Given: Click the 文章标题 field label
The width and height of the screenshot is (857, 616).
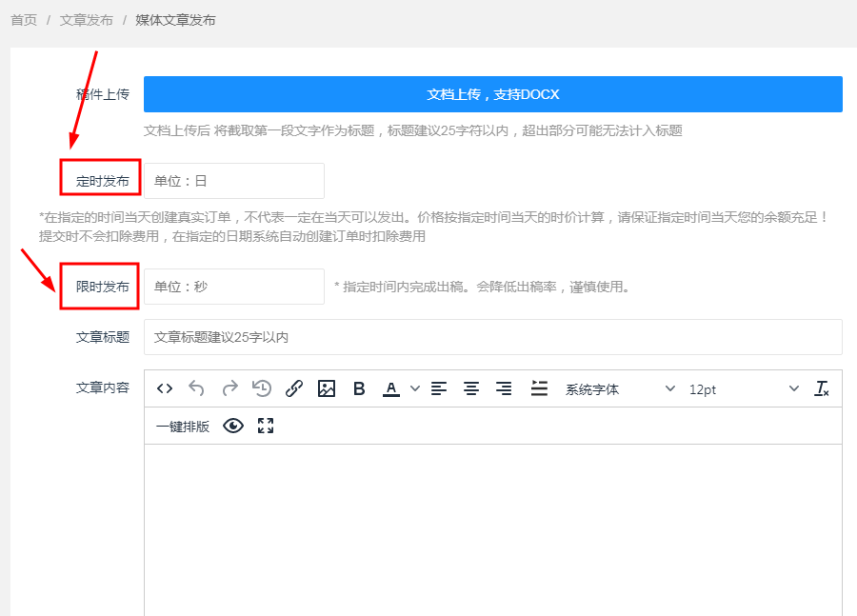Looking at the screenshot, I should pos(103,337).
